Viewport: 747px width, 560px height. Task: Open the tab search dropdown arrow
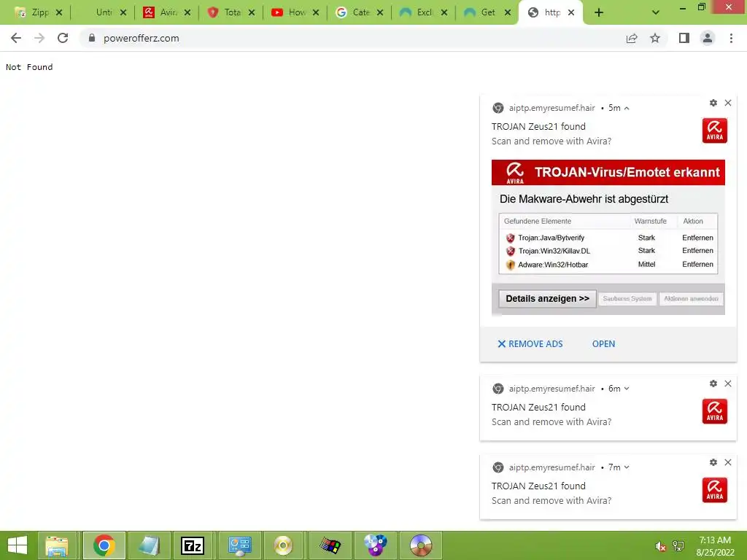656,13
